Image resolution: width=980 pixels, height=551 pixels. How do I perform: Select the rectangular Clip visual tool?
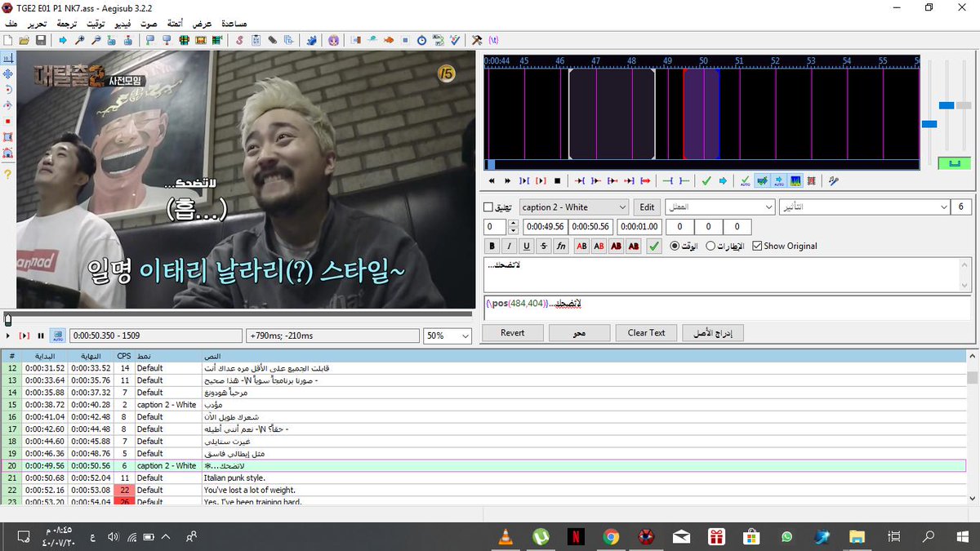(7, 137)
